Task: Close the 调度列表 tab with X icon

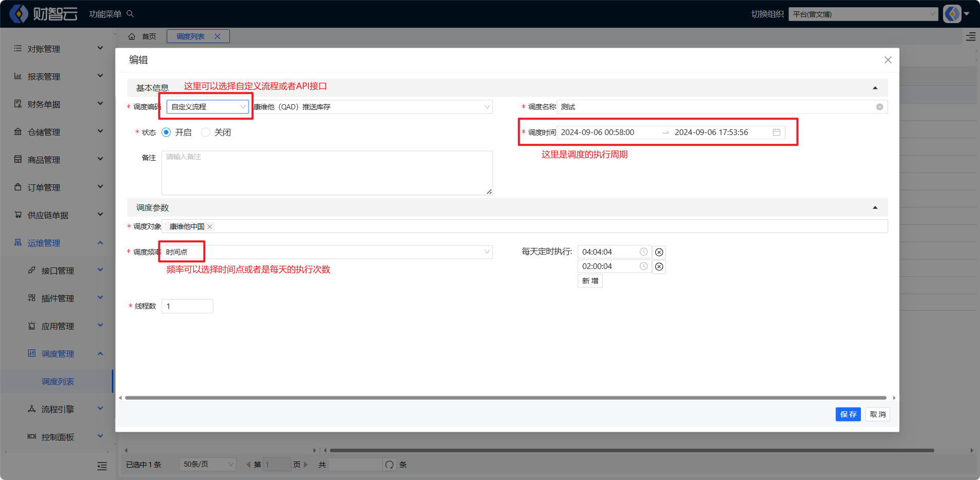Action: (218, 36)
